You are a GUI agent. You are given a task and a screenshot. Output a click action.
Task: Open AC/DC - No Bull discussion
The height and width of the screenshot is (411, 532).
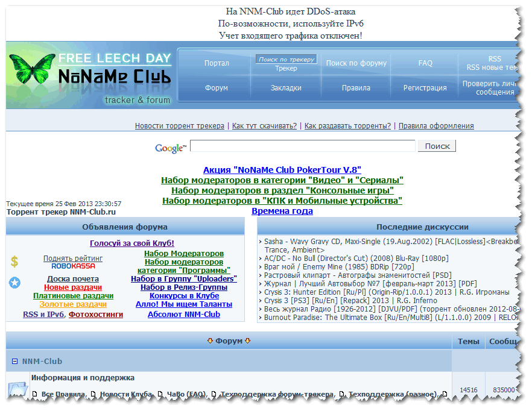point(356,259)
